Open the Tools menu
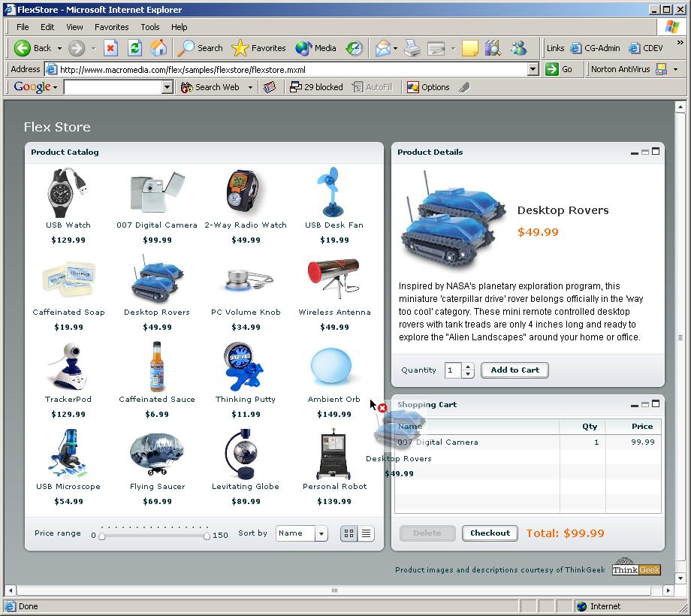Screen dimensions: 691x616 149,27
